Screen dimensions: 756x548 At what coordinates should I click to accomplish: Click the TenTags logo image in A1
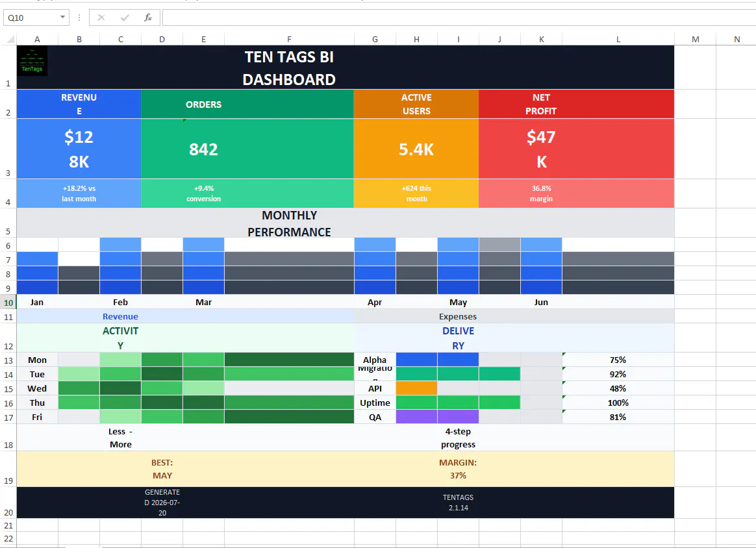pos(32,61)
